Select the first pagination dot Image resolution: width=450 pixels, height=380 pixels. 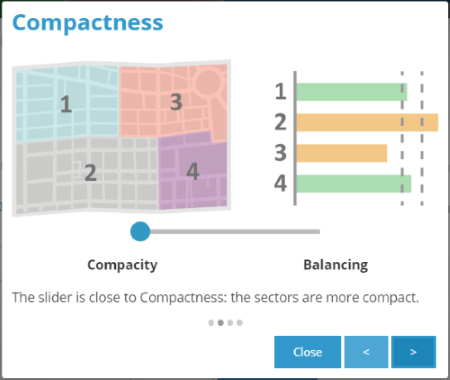[x=211, y=323]
